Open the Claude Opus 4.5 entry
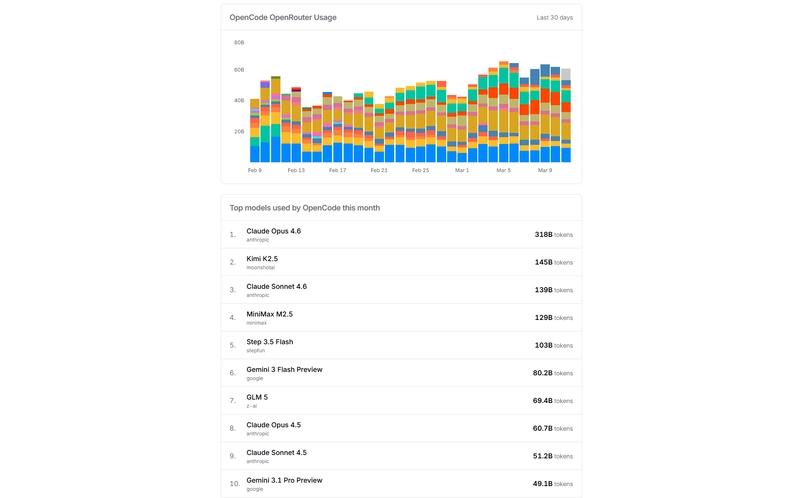The width and height of the screenshot is (800, 498). (273, 425)
